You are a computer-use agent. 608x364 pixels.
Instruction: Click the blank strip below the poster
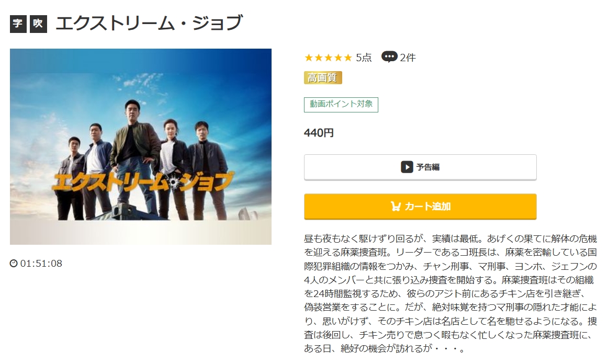click(140, 233)
